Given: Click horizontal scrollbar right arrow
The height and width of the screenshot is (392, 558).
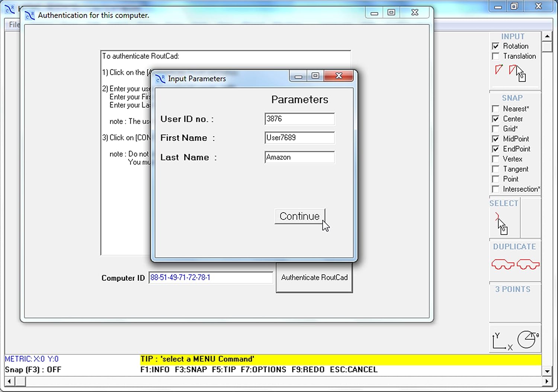Looking at the screenshot, I should click(x=547, y=381).
